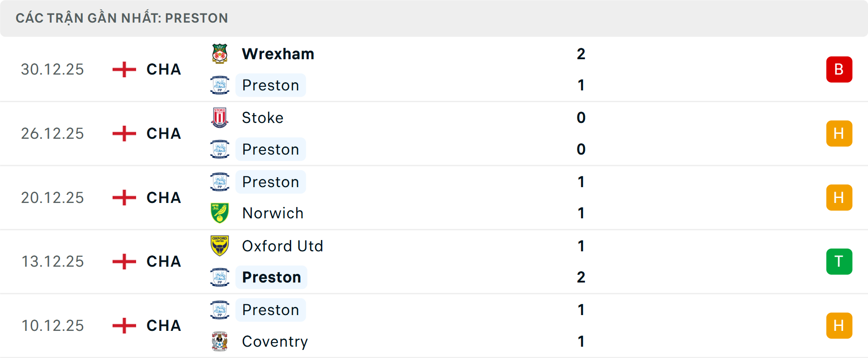Click the Oxford Utd club crest

[x=220, y=246]
